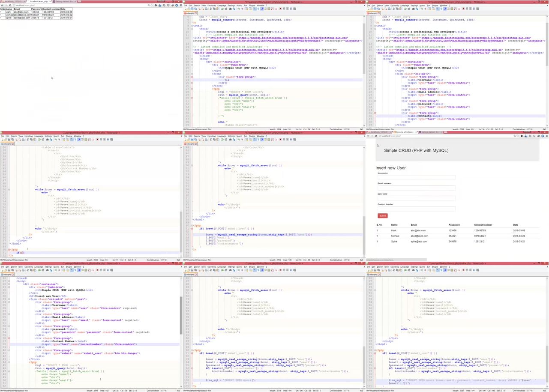Click Print icon in Notepad++ window with length 1854

click(x=206, y=9)
